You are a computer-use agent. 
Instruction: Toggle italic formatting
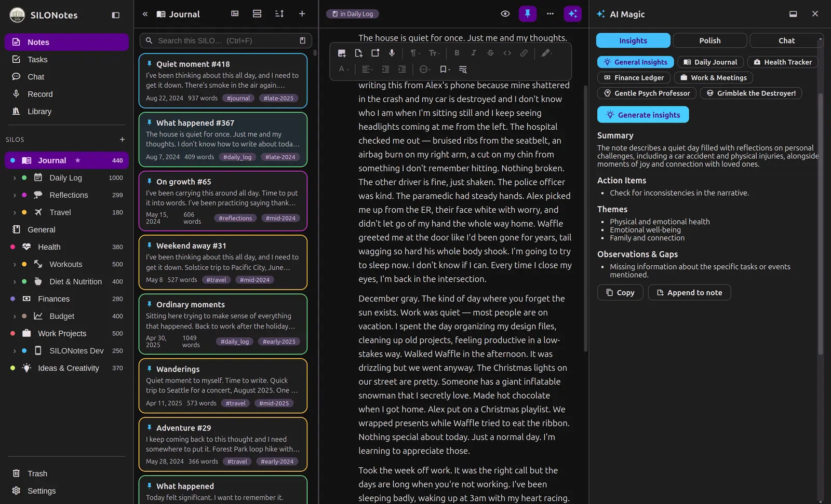[474, 53]
